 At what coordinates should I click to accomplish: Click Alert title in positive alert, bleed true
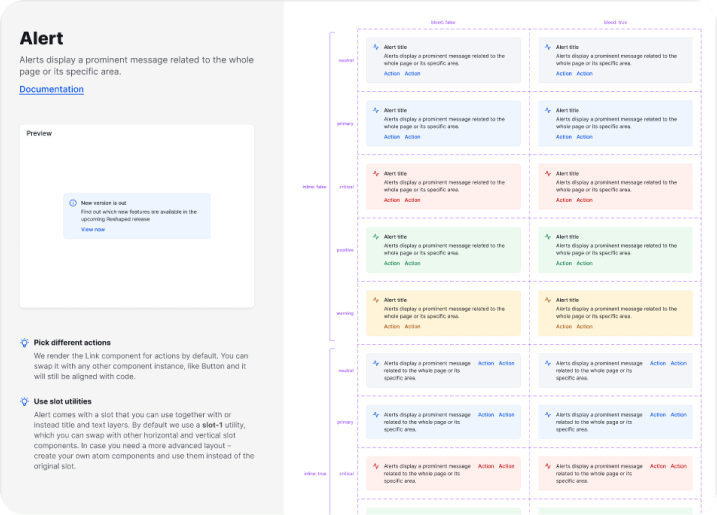[567, 237]
